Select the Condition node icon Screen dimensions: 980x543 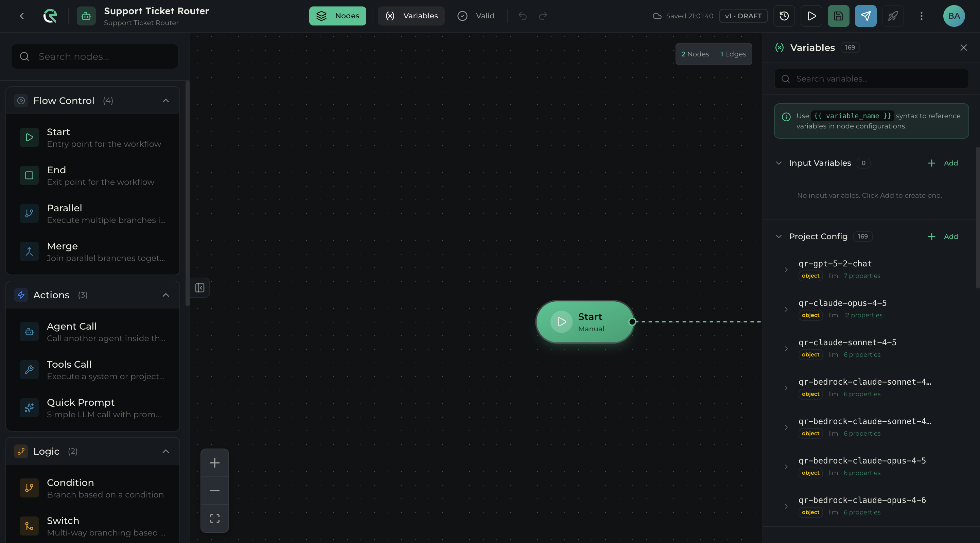(x=29, y=488)
